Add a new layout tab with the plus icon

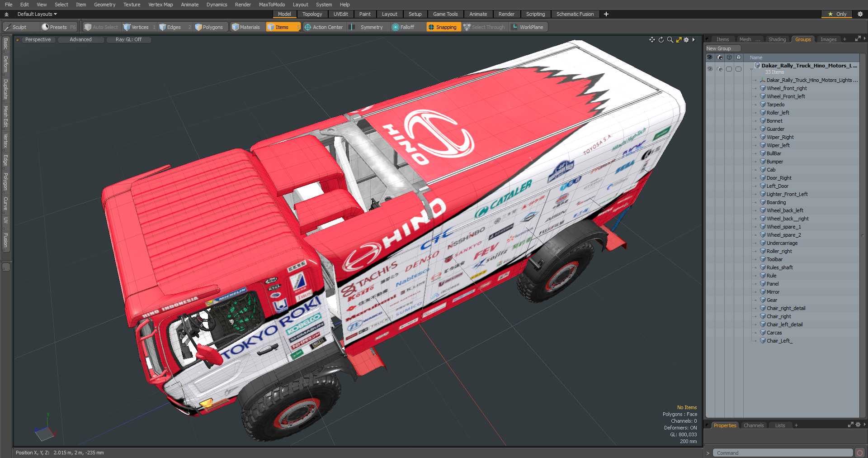click(606, 14)
